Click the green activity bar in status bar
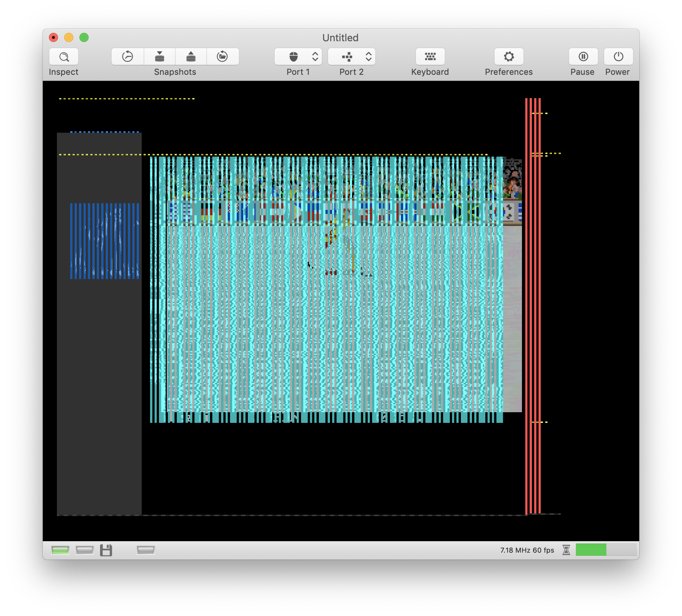Viewport: 682px width, 616px height. click(x=606, y=550)
